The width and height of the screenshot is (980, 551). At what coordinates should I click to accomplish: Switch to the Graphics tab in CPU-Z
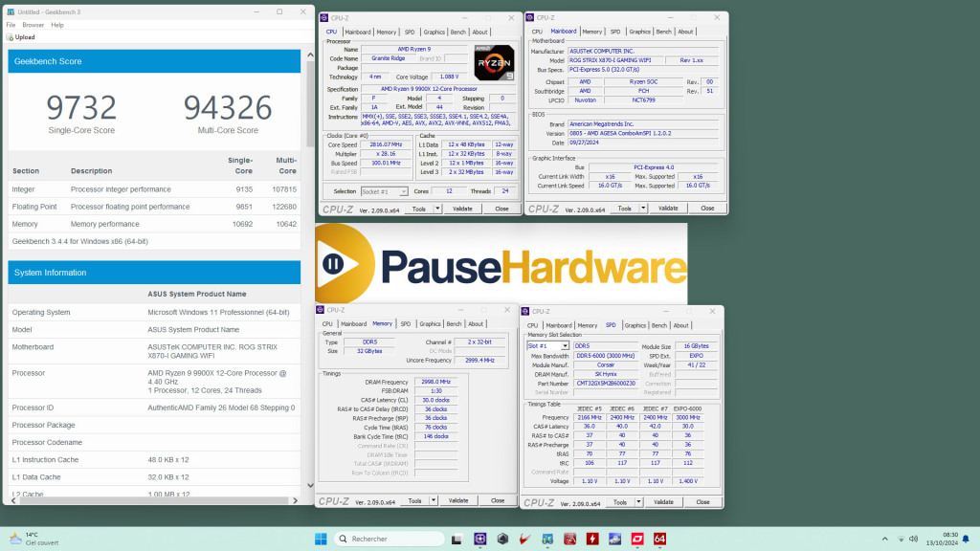[434, 31]
